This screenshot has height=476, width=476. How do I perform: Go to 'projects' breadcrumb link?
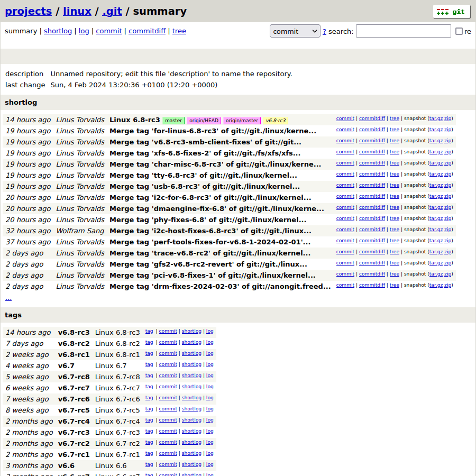29,11
